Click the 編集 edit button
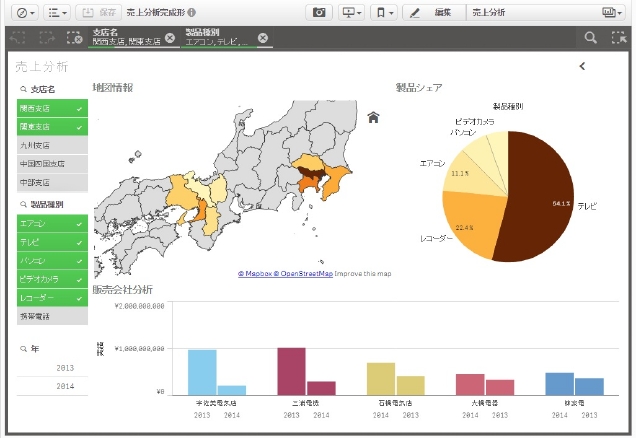This screenshot has width=636, height=438. tap(434, 13)
